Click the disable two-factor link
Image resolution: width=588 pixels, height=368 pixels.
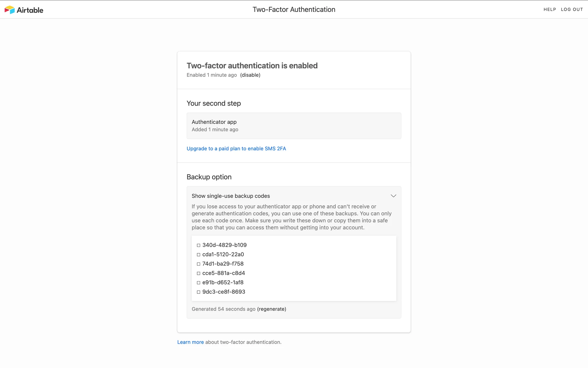[x=250, y=75]
